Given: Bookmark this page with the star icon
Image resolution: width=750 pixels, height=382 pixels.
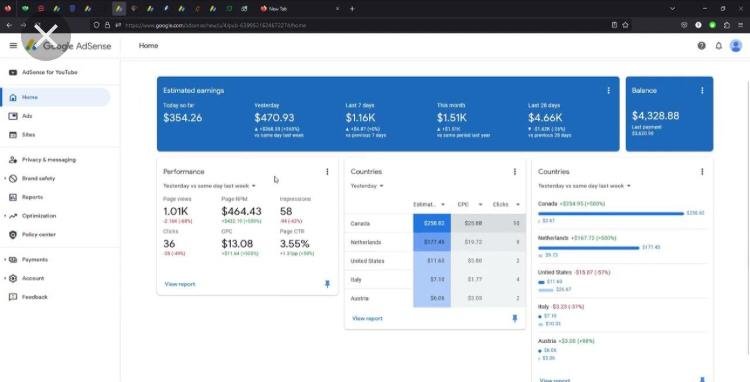Looking at the screenshot, I should (x=625, y=25).
